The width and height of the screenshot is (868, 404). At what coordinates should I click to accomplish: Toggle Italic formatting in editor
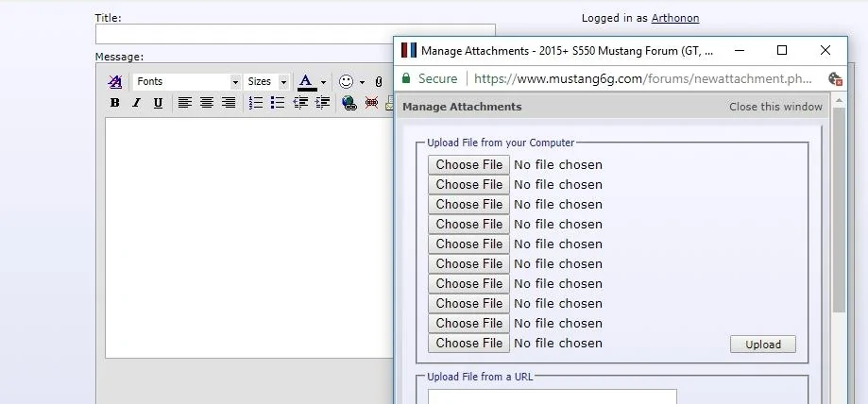pyautogui.click(x=136, y=102)
